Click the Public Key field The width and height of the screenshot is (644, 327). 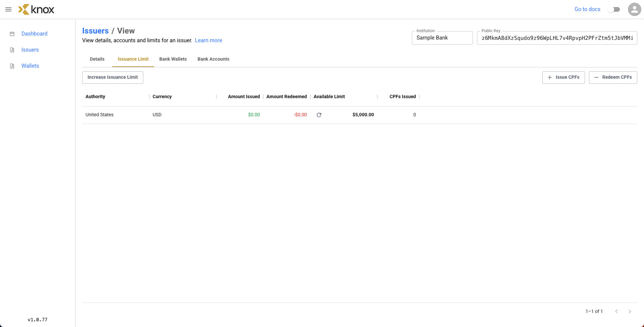point(557,38)
